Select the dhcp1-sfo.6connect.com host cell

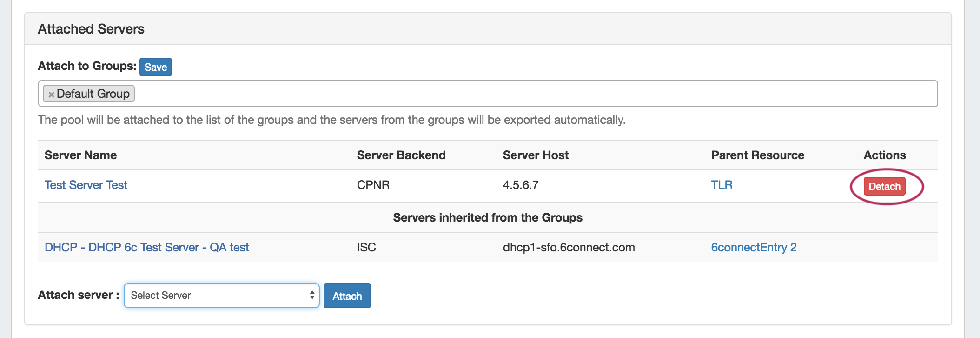pos(569,247)
